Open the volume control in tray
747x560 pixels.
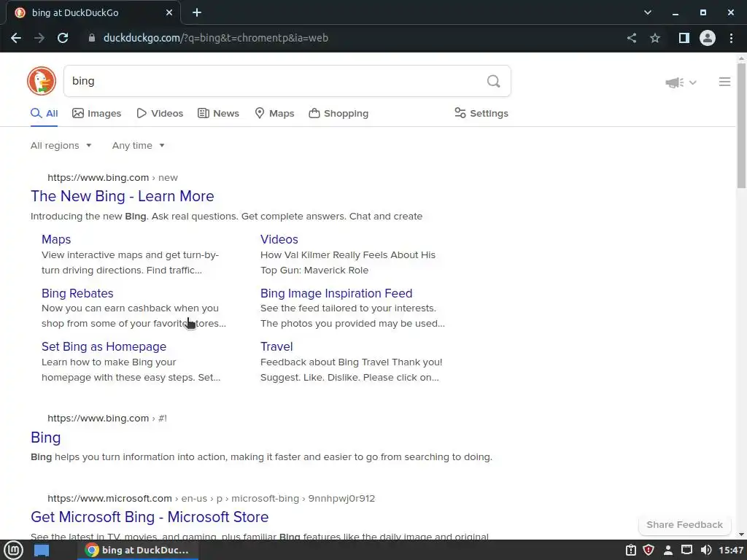click(706, 550)
